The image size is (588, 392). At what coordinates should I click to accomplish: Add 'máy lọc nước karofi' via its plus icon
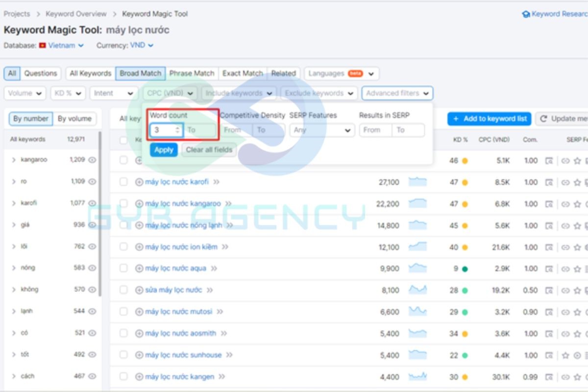point(139,182)
